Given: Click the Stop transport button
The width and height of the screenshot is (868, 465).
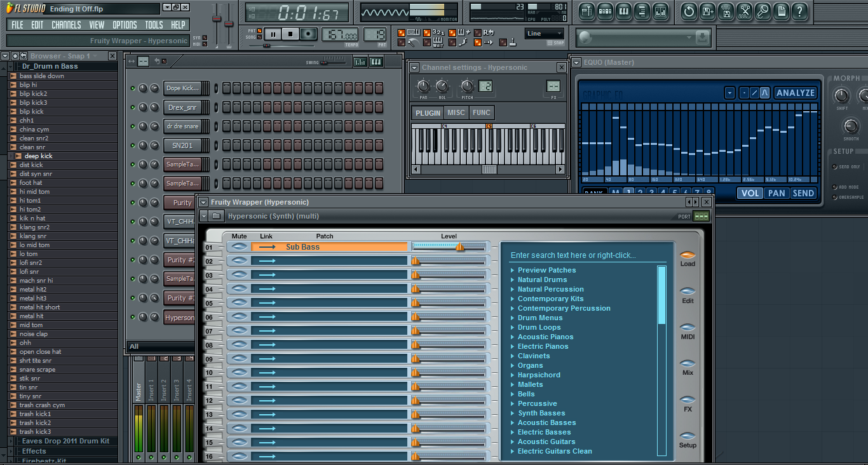Looking at the screenshot, I should pos(290,34).
